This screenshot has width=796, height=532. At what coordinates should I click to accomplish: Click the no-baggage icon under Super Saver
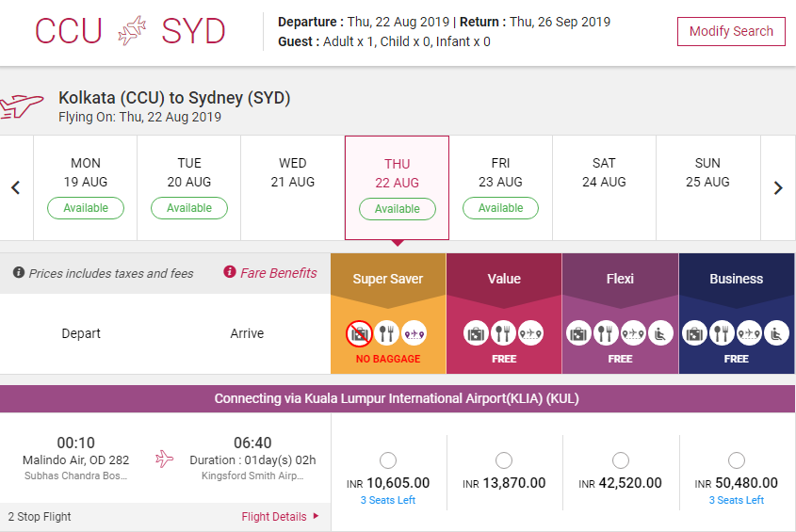pos(359,333)
